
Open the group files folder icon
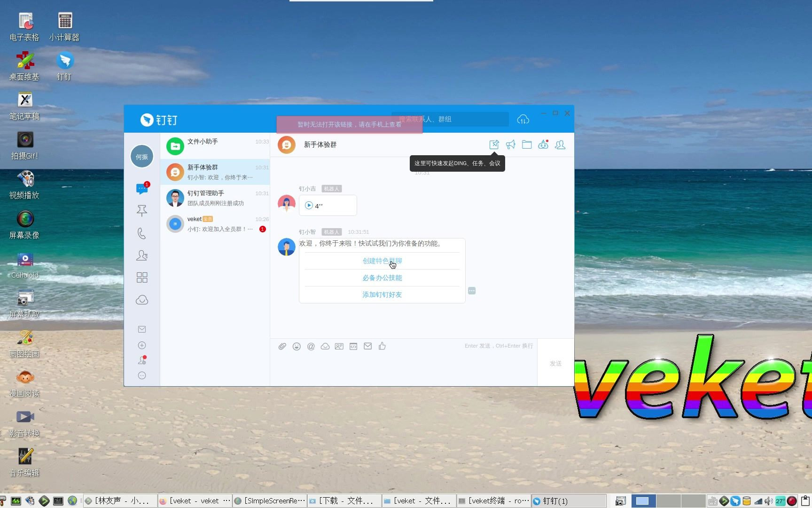tap(527, 145)
